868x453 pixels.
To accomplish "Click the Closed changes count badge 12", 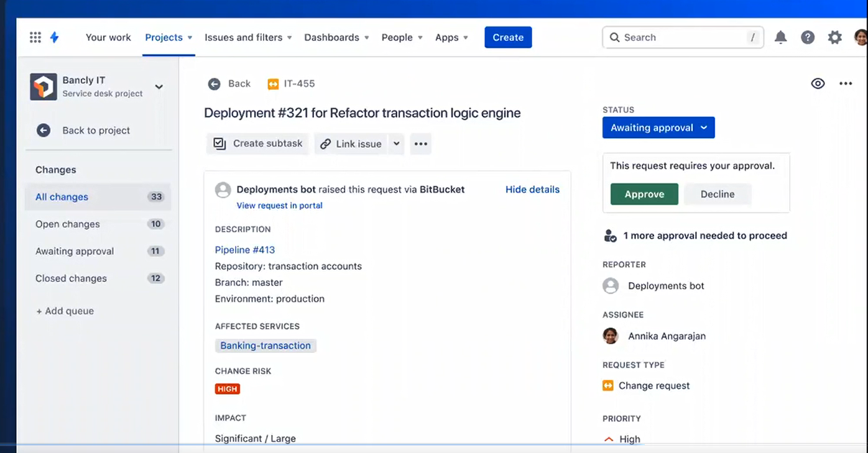I will 156,278.
